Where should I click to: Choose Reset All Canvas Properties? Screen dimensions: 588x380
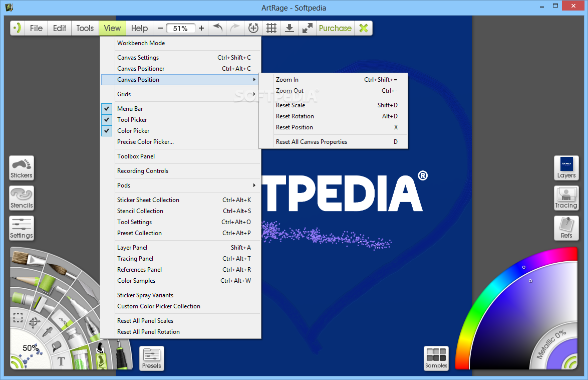(334, 142)
